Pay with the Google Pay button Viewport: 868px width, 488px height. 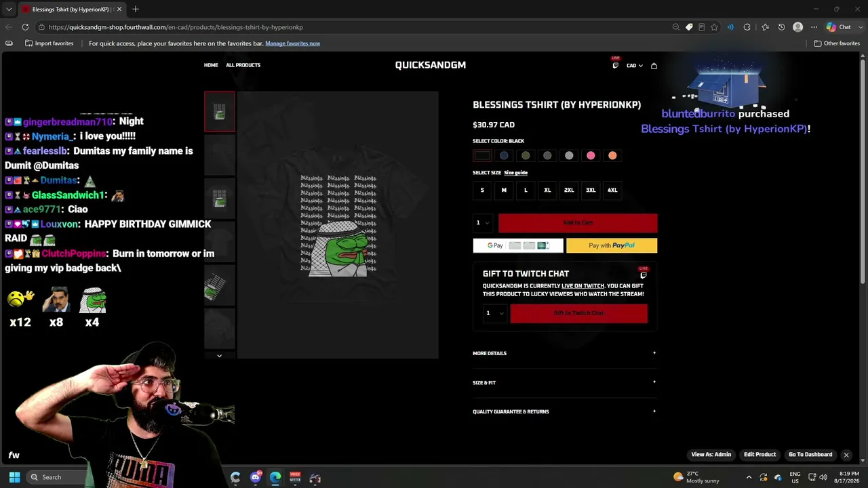coord(518,245)
